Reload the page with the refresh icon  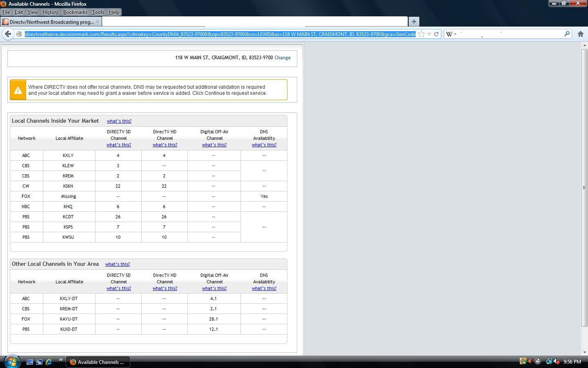click(x=436, y=34)
